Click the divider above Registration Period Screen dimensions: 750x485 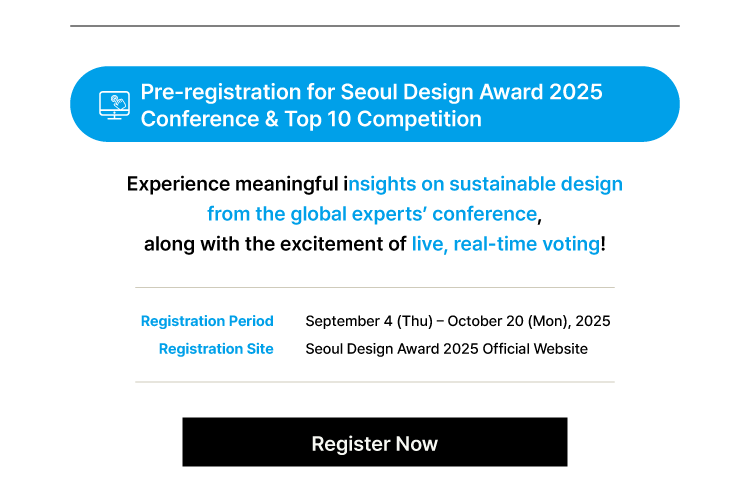[375, 288]
